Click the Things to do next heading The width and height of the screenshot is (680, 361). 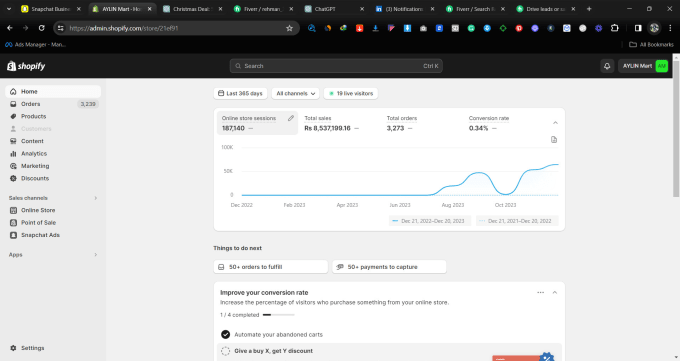pos(237,248)
